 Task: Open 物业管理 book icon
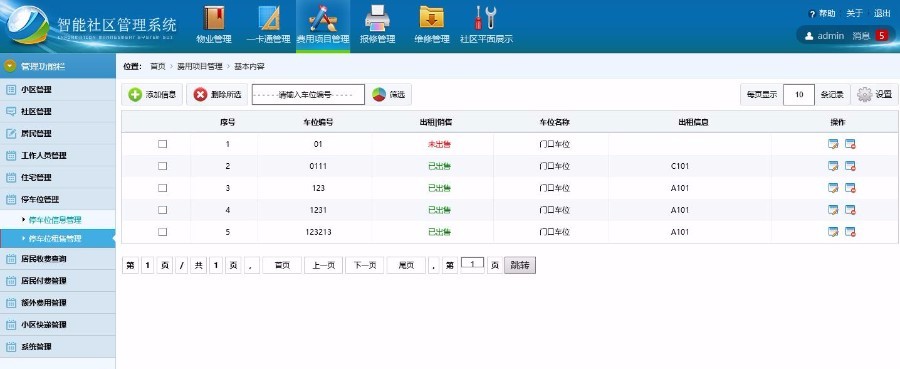(x=214, y=18)
